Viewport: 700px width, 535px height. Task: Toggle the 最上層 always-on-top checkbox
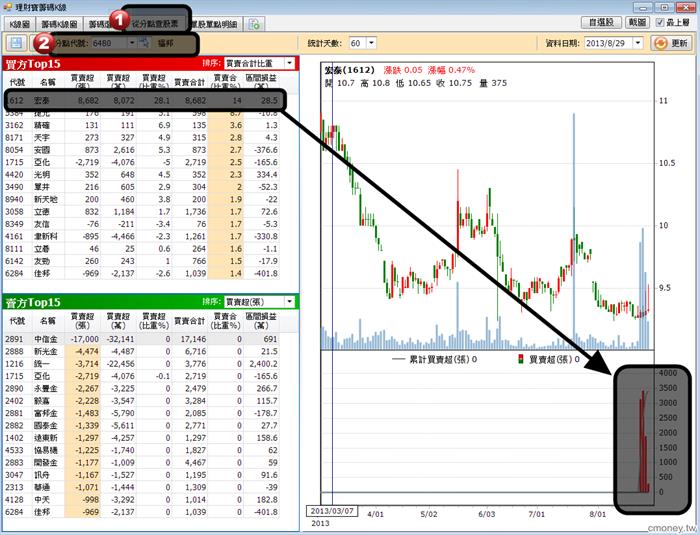[x=660, y=22]
